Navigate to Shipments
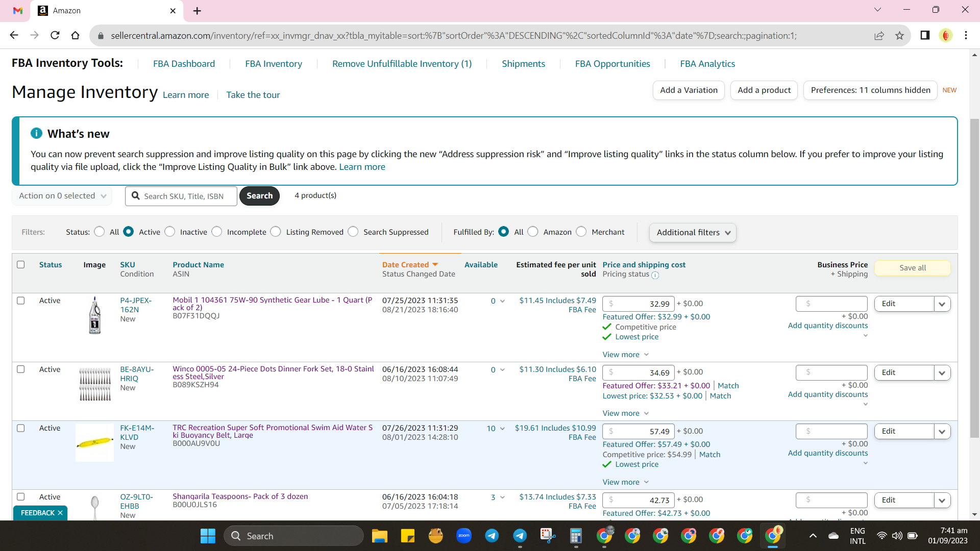 click(x=523, y=64)
